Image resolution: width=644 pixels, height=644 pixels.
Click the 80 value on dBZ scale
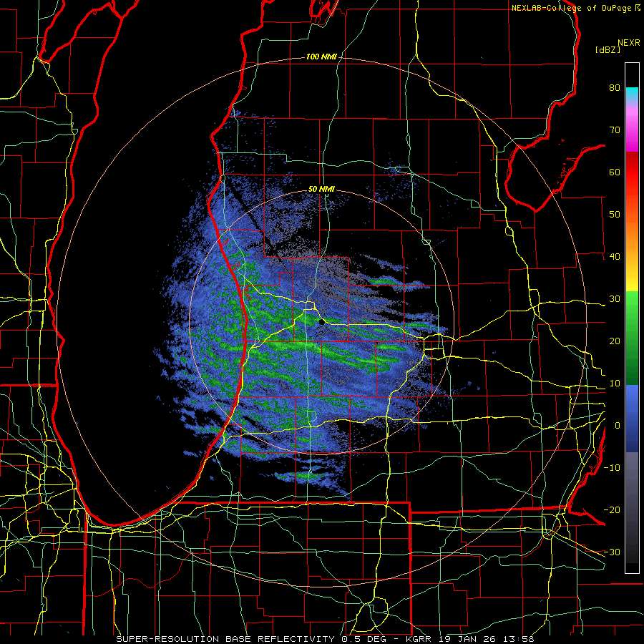615,87
